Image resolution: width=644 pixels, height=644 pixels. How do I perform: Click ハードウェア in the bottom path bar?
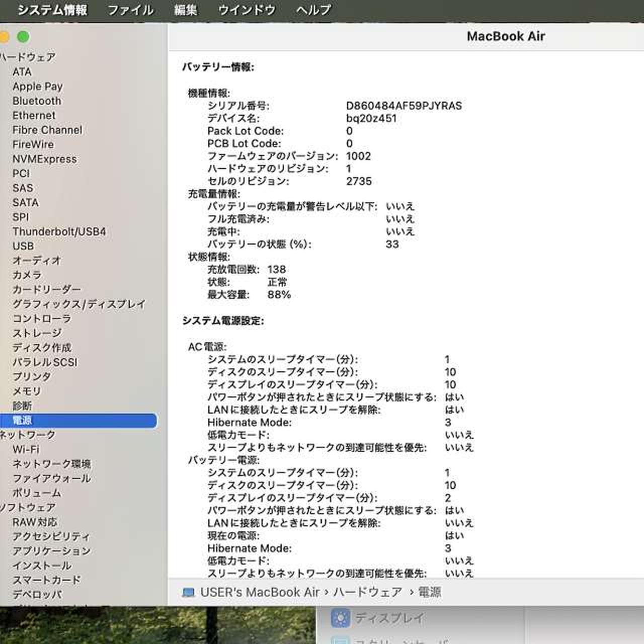pyautogui.click(x=367, y=592)
